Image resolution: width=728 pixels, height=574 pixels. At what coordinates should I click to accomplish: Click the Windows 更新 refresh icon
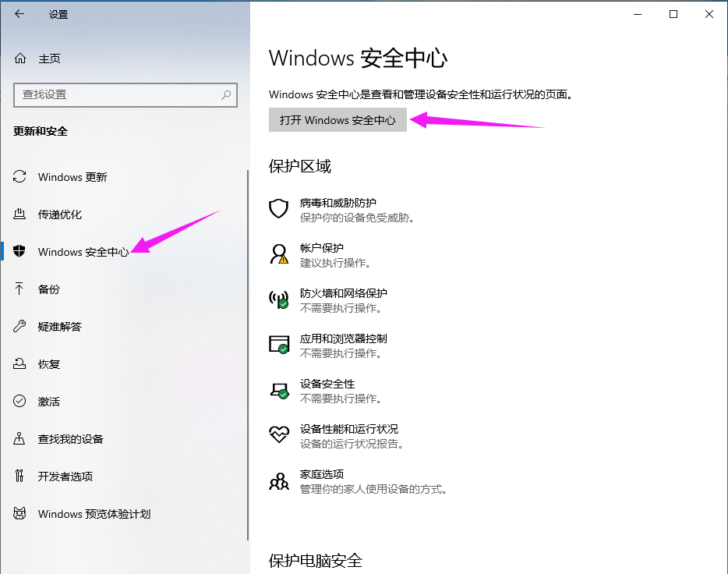19,176
